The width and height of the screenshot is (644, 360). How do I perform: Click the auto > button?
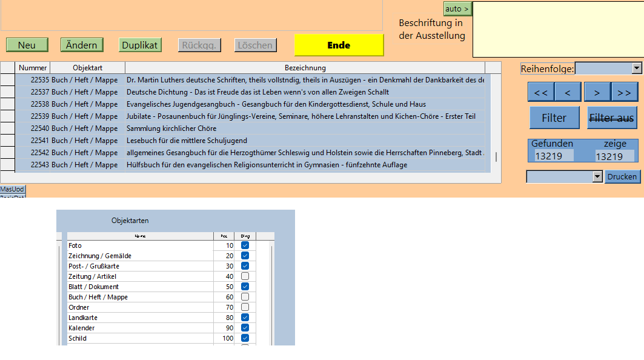pyautogui.click(x=457, y=8)
